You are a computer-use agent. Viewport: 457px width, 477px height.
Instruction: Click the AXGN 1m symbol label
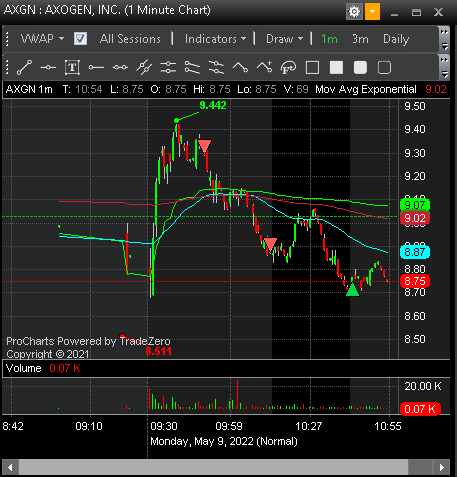tap(29, 89)
